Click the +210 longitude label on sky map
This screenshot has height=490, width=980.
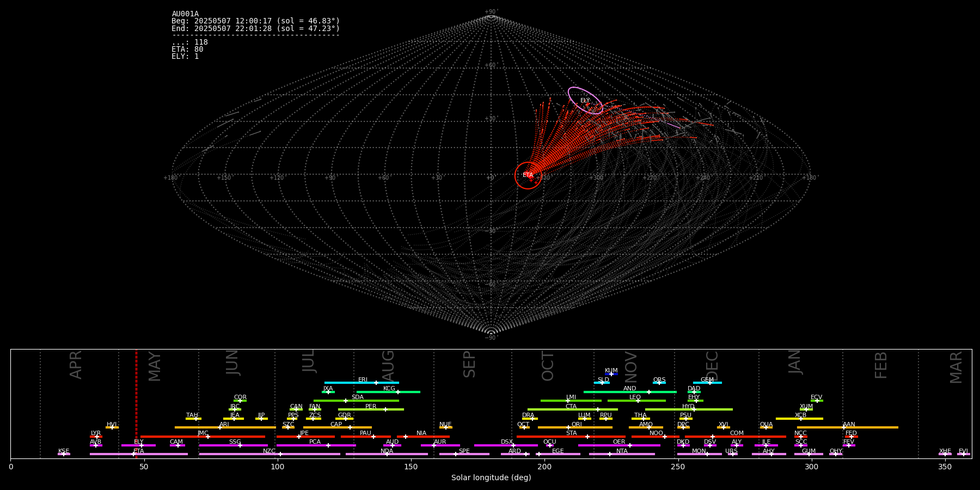point(756,177)
